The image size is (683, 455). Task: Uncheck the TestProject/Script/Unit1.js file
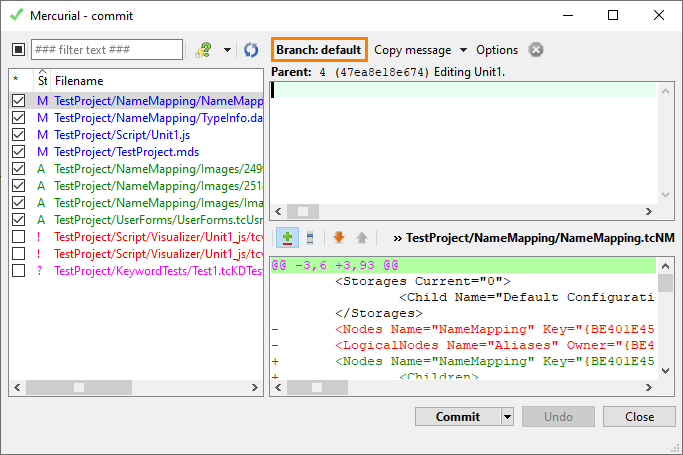click(x=18, y=135)
